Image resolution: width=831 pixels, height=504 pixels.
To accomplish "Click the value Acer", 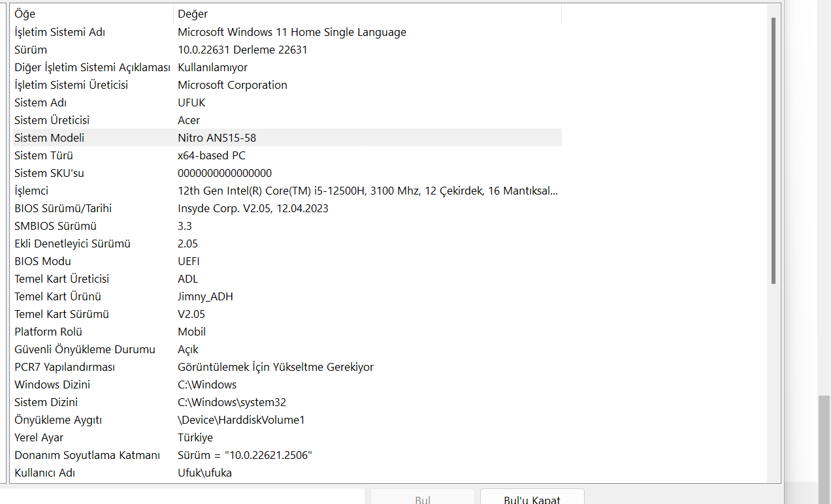I will coord(189,120).
